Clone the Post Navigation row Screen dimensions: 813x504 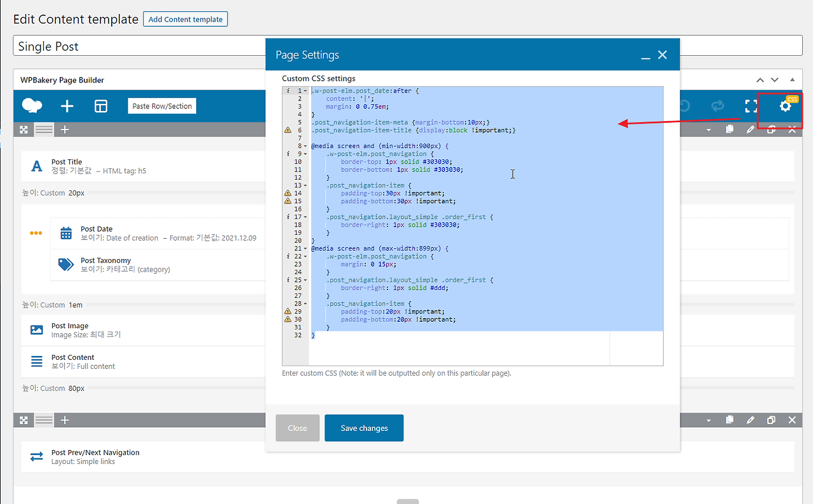(771, 420)
